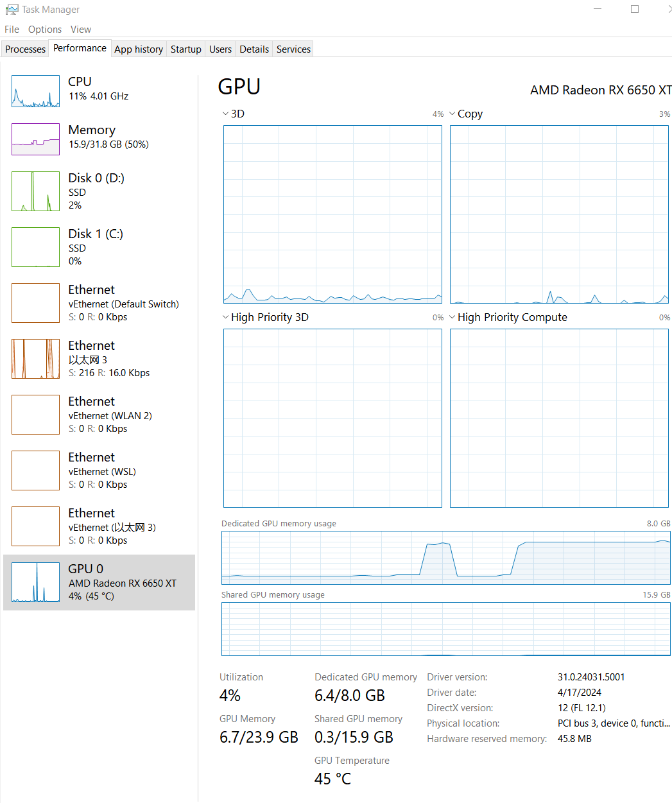Open the View menu
The image size is (672, 803).
click(80, 29)
